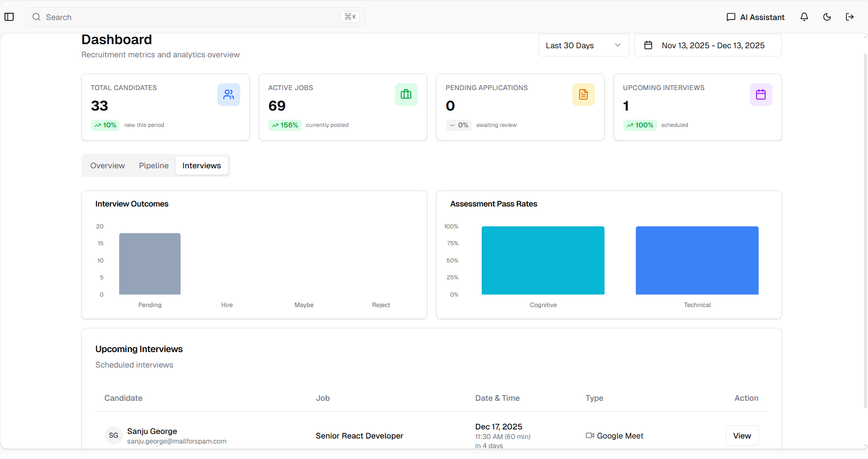Click the Total Candidates people icon
The image size is (868, 459).
coord(229,95)
